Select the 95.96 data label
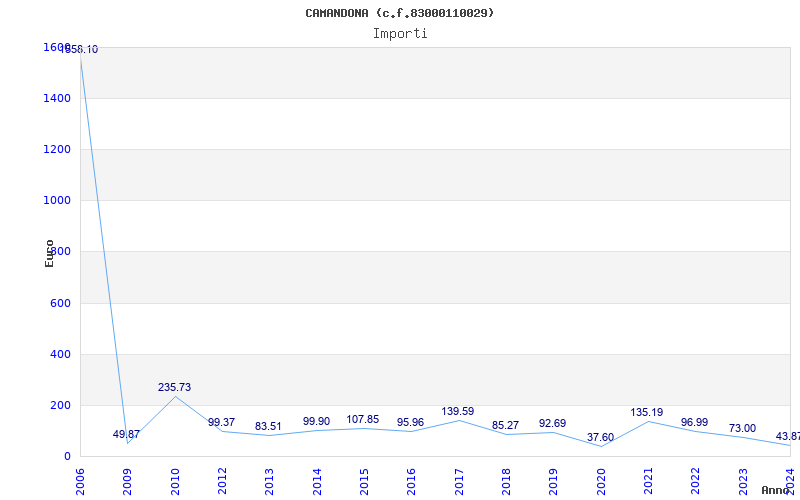This screenshot has width=800, height=500. point(410,422)
